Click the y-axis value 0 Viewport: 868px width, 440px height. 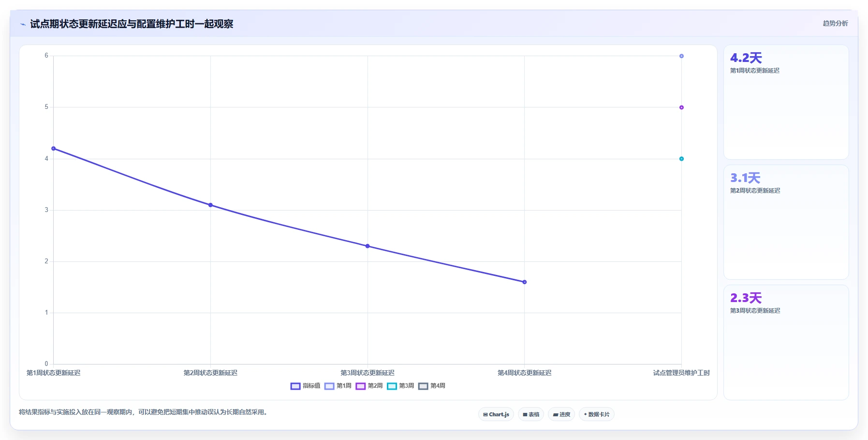pos(46,364)
